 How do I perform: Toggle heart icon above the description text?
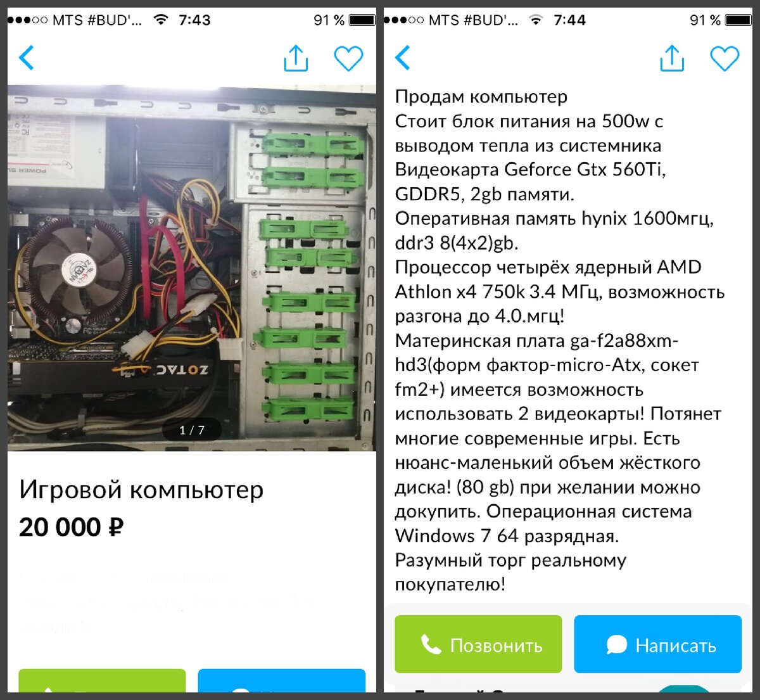tap(725, 59)
